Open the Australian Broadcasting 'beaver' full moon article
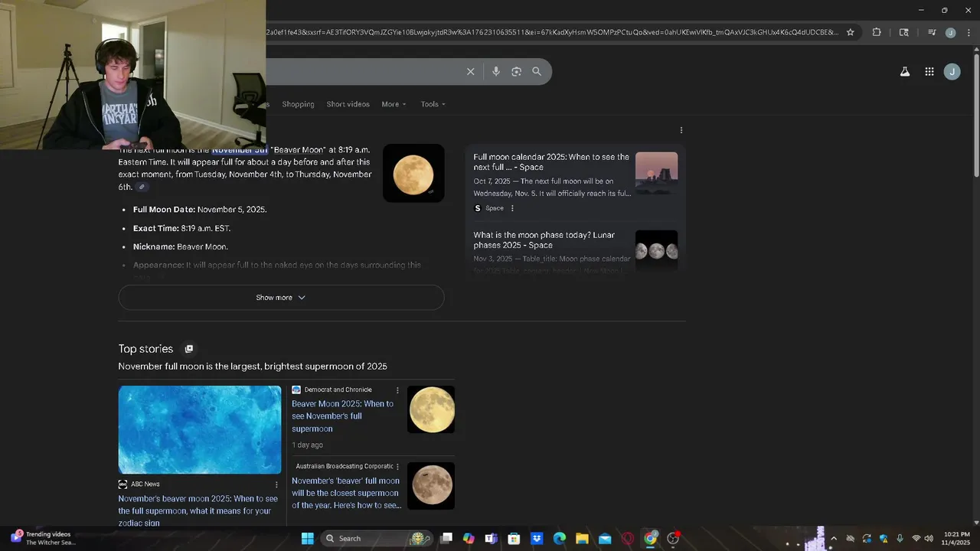Viewport: 980px width, 551px height. [x=346, y=493]
